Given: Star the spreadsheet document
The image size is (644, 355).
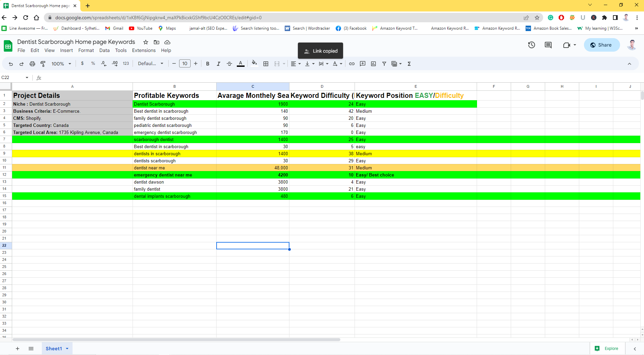Looking at the screenshot, I should [145, 42].
